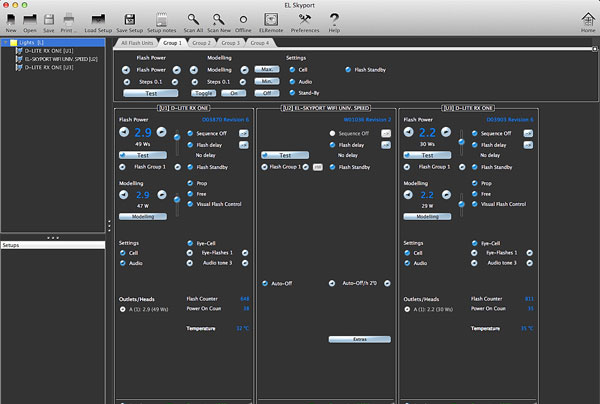Click the U3 unit Test button
Screen dimensions: 600x404
click(x=427, y=155)
